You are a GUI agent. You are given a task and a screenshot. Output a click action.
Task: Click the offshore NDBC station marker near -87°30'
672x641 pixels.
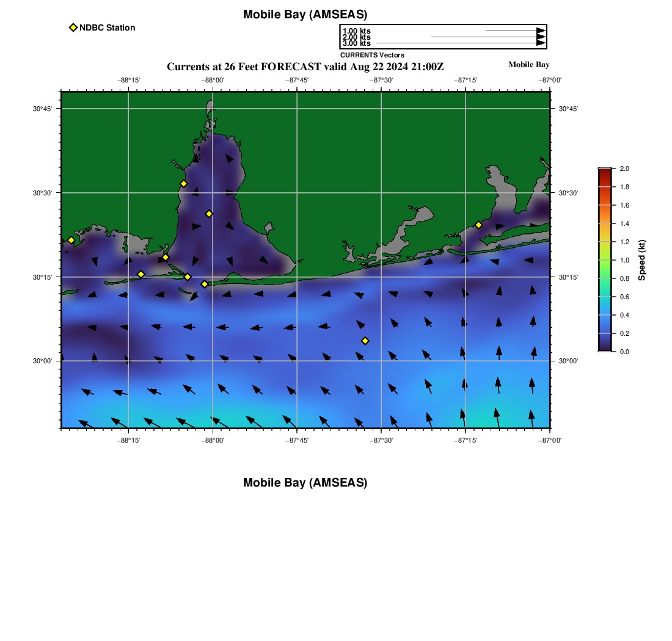coord(365,341)
